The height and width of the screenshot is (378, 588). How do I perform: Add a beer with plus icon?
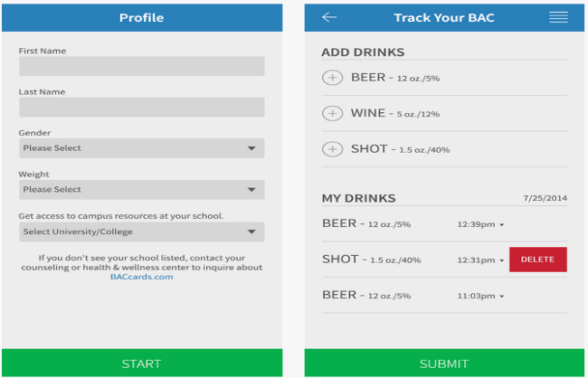[x=332, y=78]
